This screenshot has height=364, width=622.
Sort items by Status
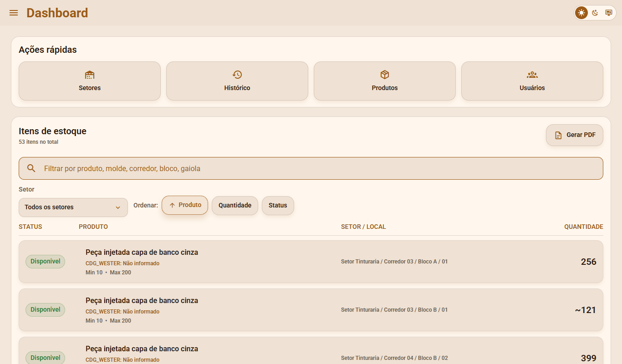278,205
